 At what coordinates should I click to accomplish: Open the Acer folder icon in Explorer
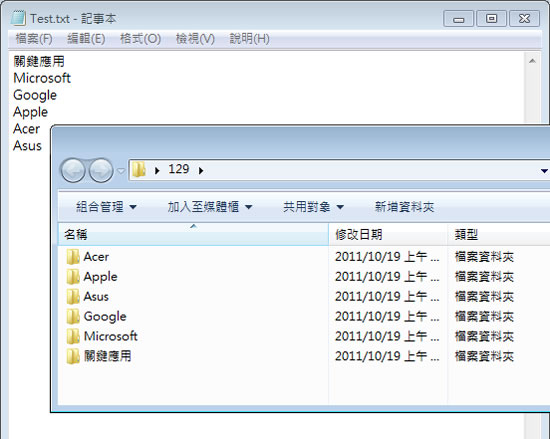coord(73,257)
